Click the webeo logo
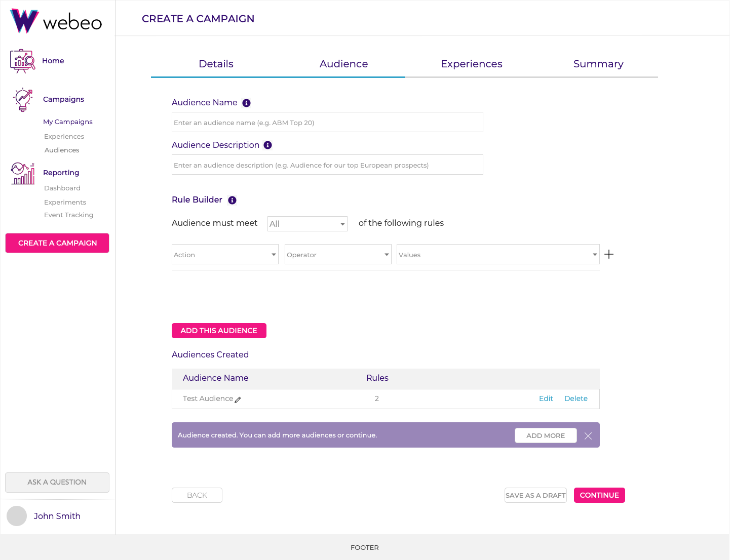 (56, 21)
